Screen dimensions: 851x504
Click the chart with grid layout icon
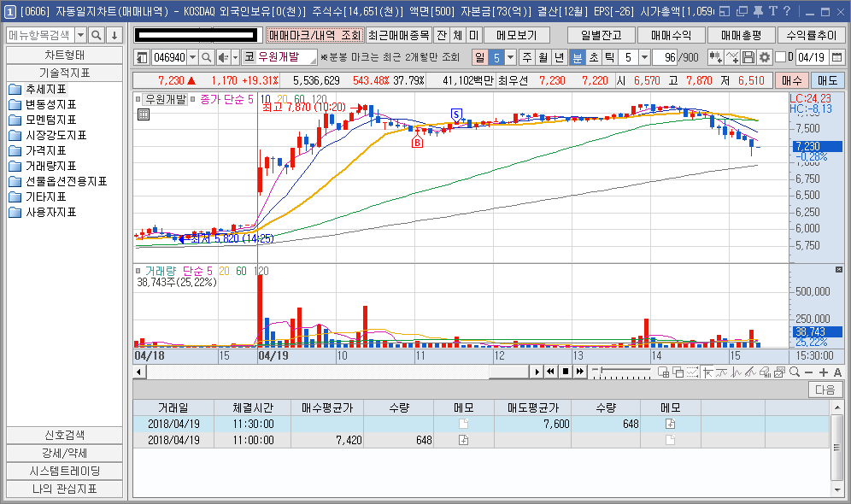[663, 372]
